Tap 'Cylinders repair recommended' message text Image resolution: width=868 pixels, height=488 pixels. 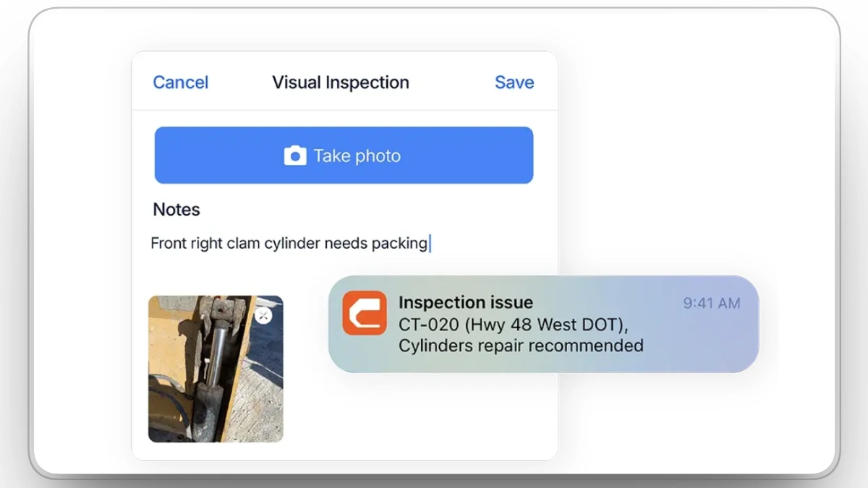[520, 346]
